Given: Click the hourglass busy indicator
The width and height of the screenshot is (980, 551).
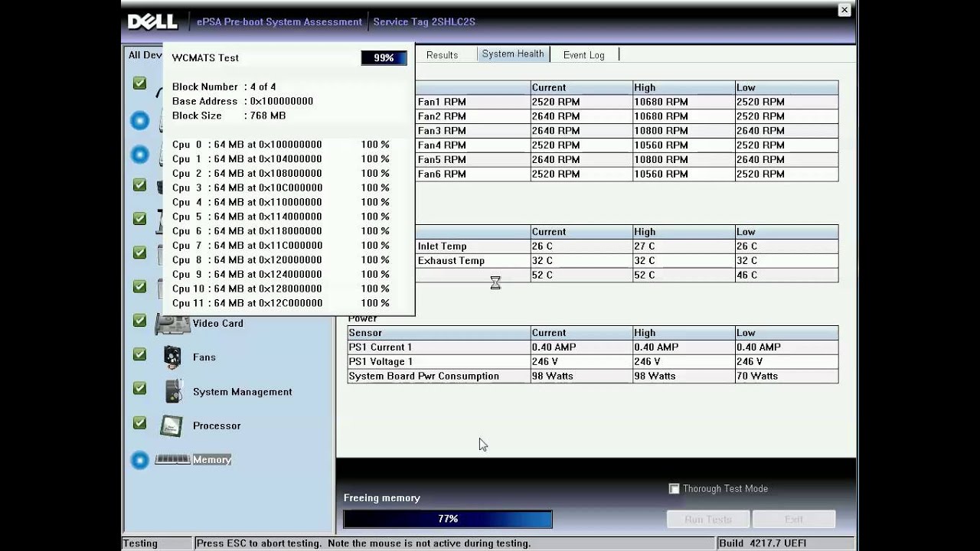Looking at the screenshot, I should [x=495, y=283].
